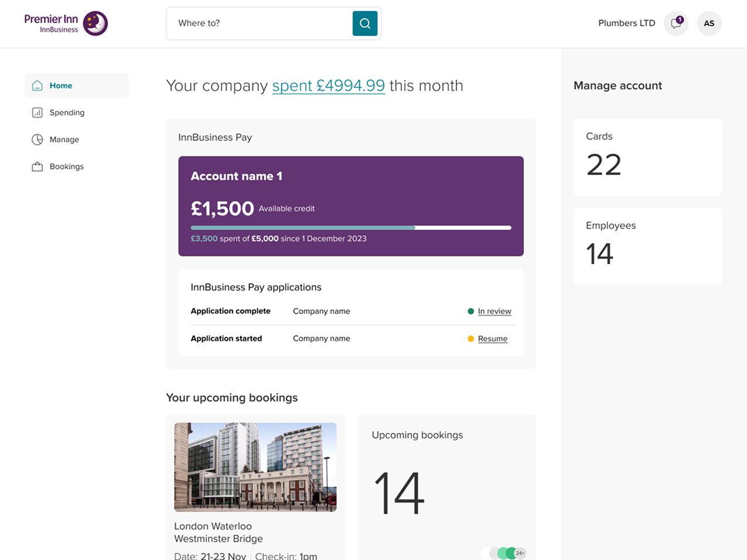The width and height of the screenshot is (747, 560).
Task: Click the Spending chart icon
Action: tap(37, 112)
